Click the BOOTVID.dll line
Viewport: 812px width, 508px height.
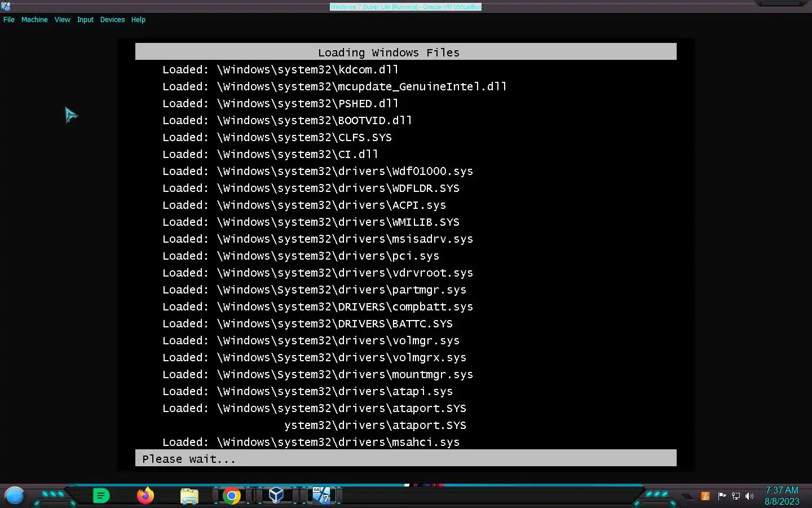point(287,120)
